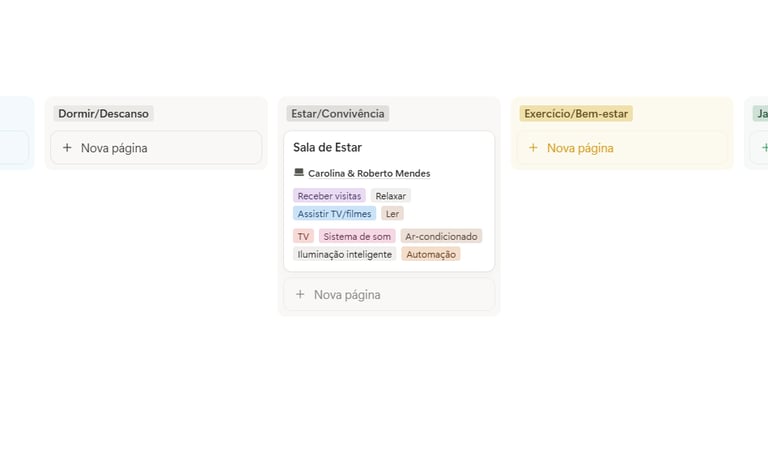
Task: Add Nova página text under Estar/Convivência card
Action: pos(347,295)
